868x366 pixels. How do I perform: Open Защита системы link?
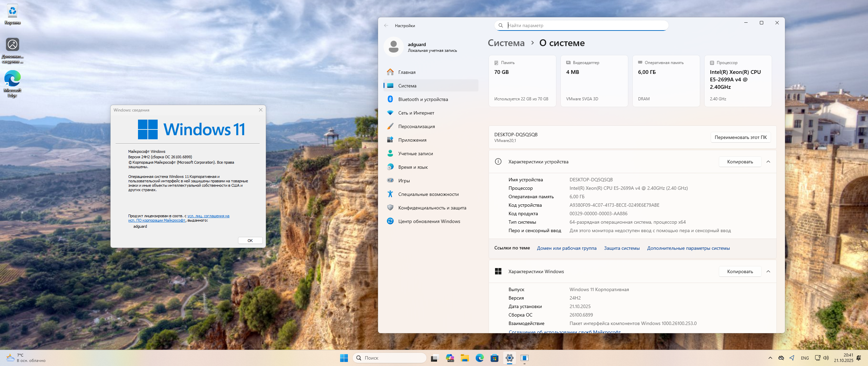622,248
